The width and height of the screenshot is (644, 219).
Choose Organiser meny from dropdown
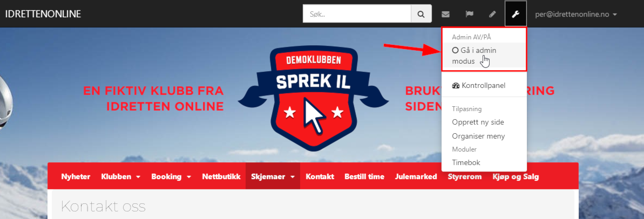click(x=478, y=136)
